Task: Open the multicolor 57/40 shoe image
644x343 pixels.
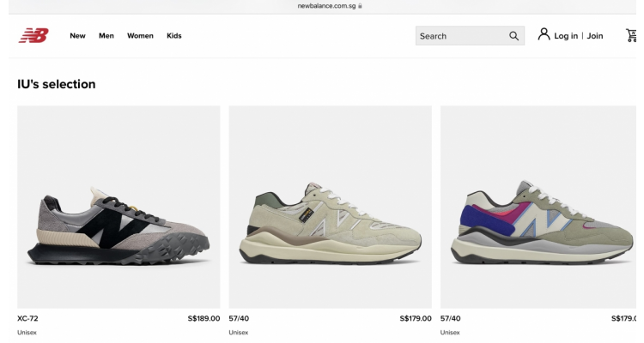Action: [538, 207]
